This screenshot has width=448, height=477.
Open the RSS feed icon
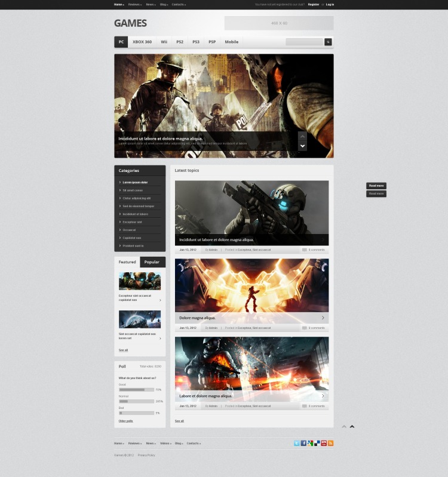click(330, 443)
